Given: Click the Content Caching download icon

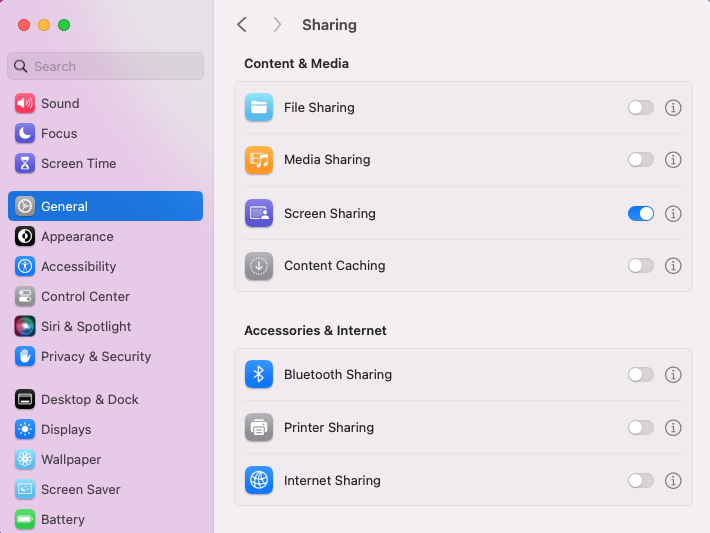Looking at the screenshot, I should tap(259, 266).
